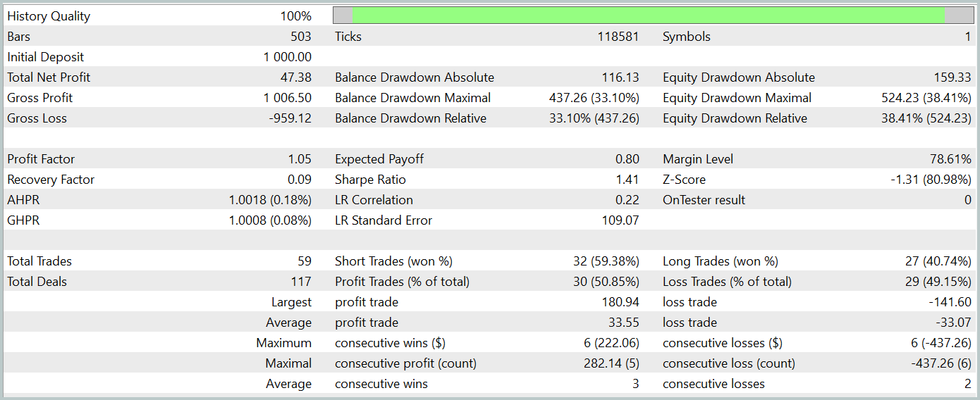
Task: Select maximum consecutive wins value 6 (222.06)
Action: (x=611, y=343)
